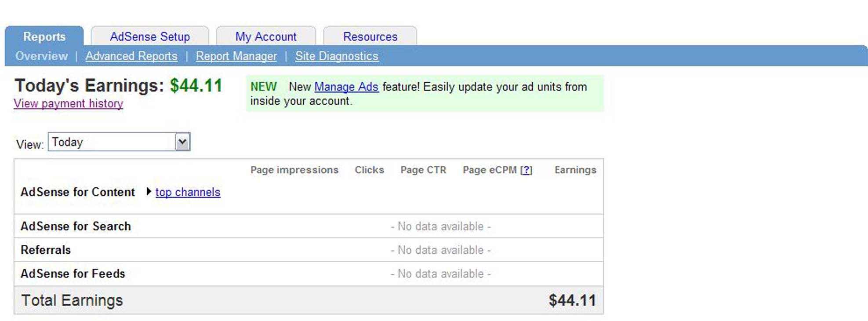Open the AdSense Setup tab
Viewport: 868px width, 321px height.
pos(150,36)
